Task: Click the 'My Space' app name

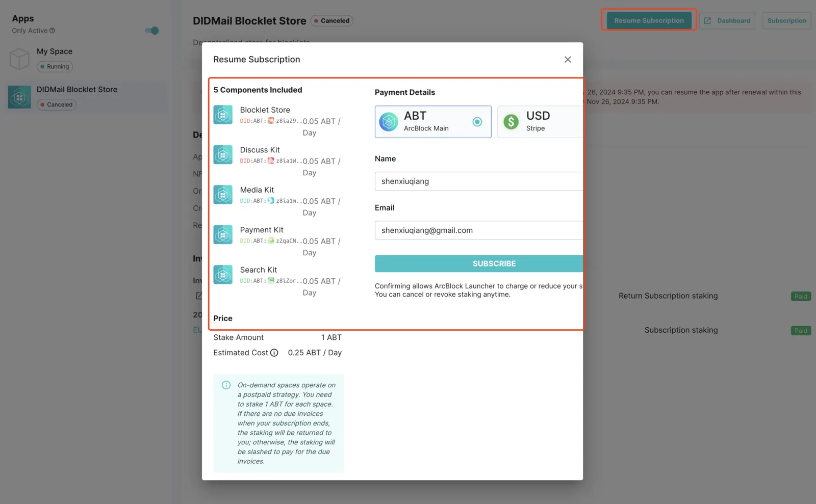Action: (55, 51)
